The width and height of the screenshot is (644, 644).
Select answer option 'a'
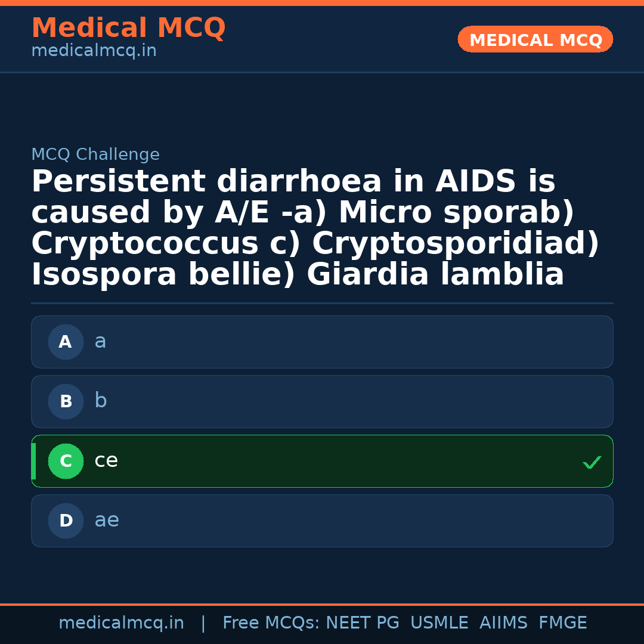pyautogui.click(x=322, y=342)
